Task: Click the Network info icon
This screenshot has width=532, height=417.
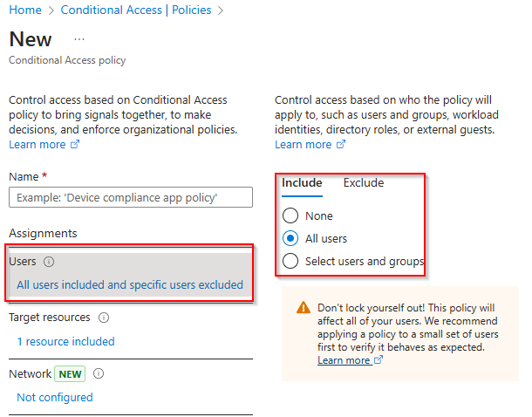Action: pyautogui.click(x=99, y=373)
